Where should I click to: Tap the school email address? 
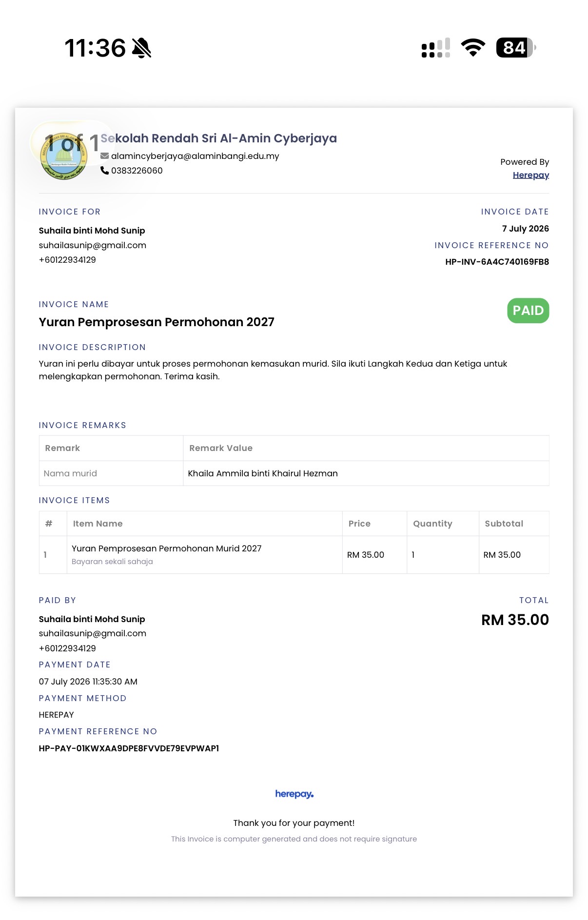195,156
